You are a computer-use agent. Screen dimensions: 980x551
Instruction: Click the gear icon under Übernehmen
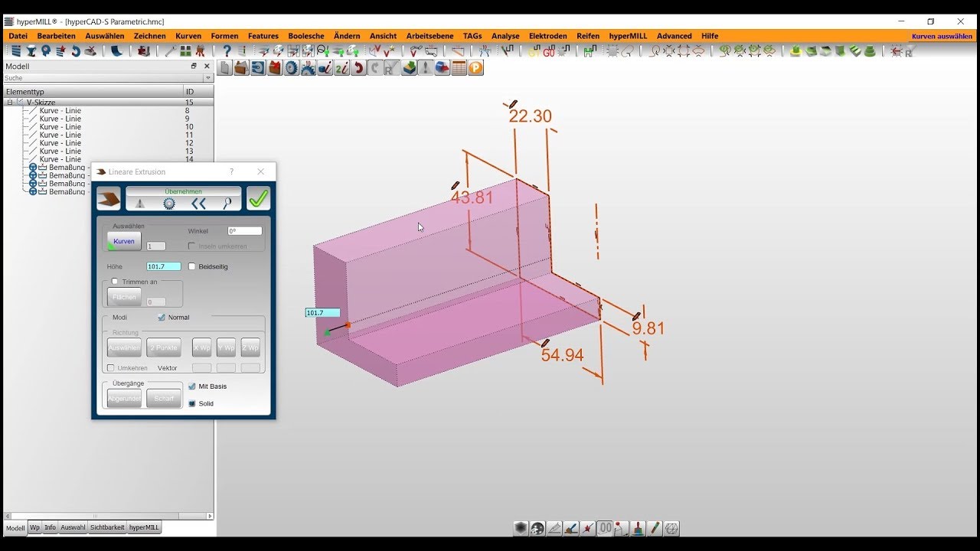(169, 204)
